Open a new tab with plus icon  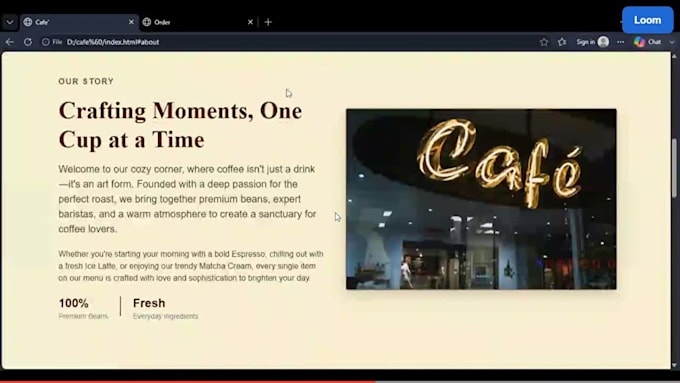pyautogui.click(x=268, y=22)
